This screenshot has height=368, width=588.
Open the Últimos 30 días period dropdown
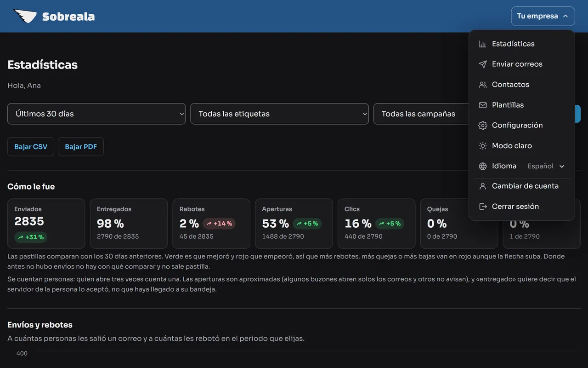point(96,114)
